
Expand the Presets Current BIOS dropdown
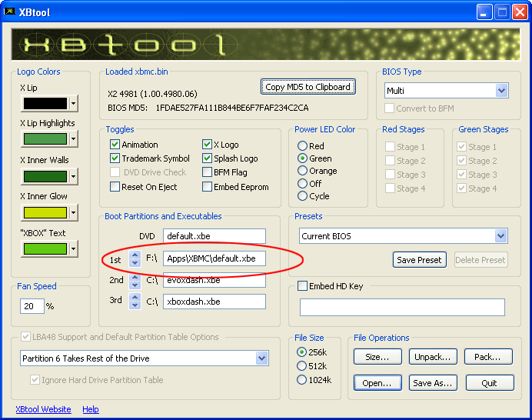[x=500, y=236]
